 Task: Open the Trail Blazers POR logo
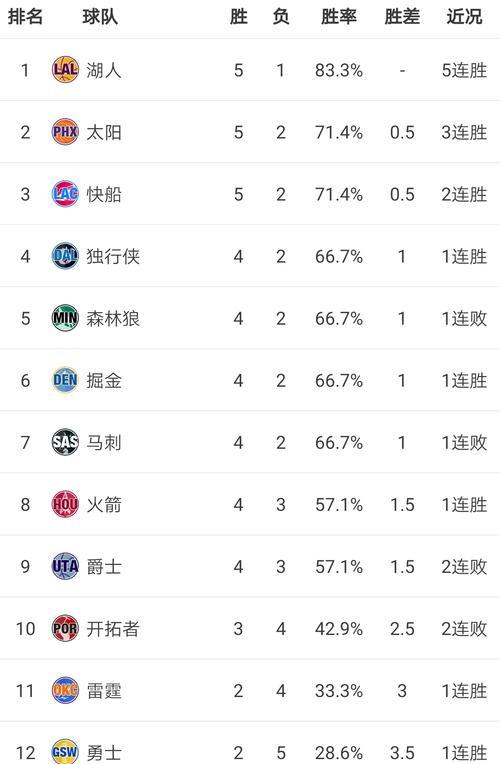tap(65, 628)
